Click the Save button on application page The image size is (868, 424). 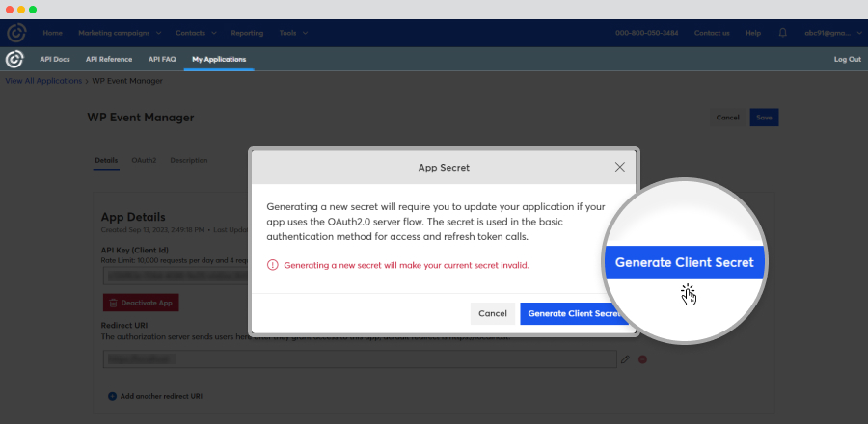click(764, 118)
